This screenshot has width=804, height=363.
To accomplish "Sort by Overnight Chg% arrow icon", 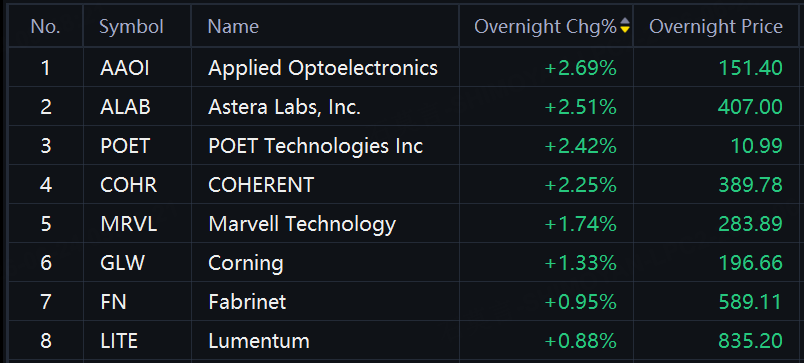I will point(624,26).
